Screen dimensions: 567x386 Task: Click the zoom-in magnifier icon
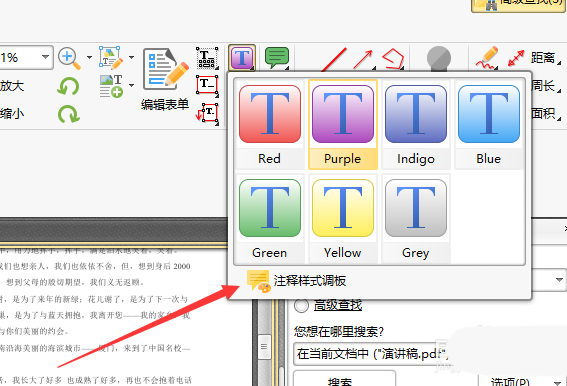[x=69, y=58]
